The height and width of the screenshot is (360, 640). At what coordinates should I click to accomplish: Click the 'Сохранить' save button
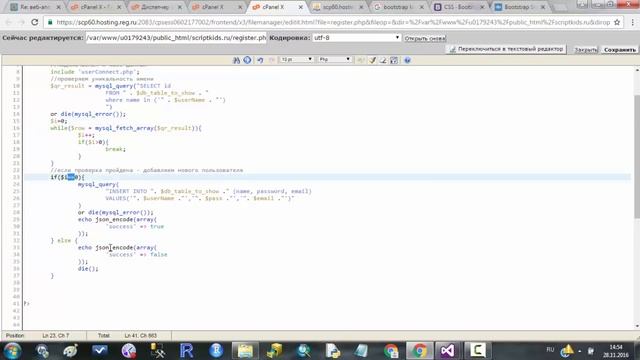(x=620, y=50)
